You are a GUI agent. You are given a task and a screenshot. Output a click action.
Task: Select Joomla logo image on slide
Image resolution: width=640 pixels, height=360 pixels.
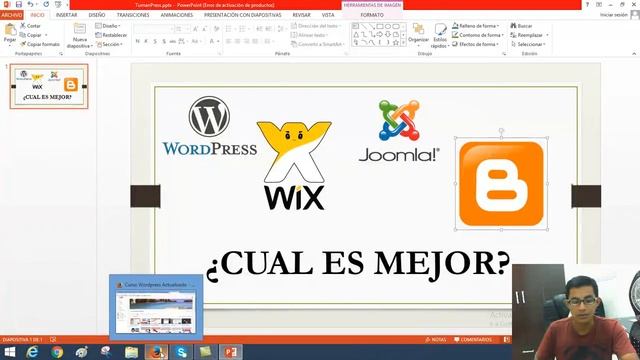tap(399, 131)
